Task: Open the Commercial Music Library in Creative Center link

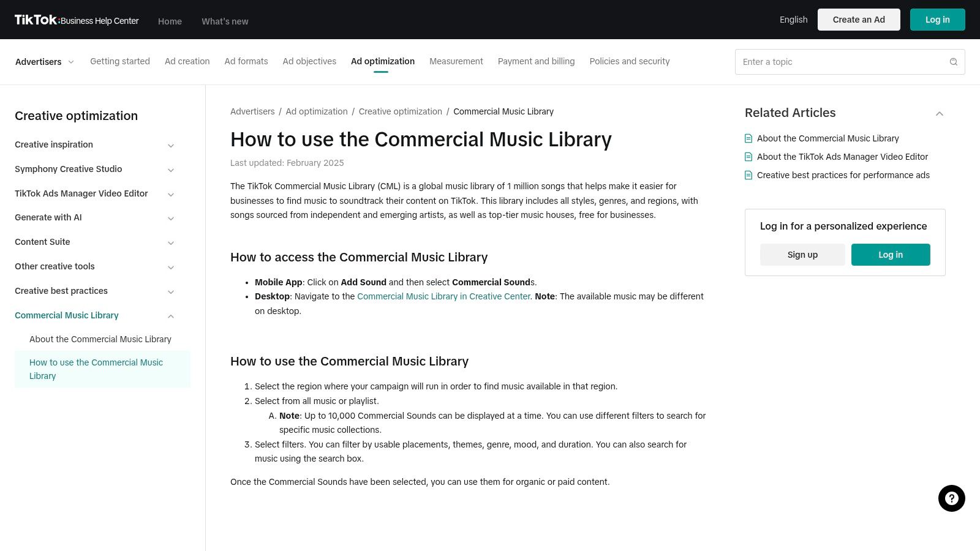Action: [443, 296]
